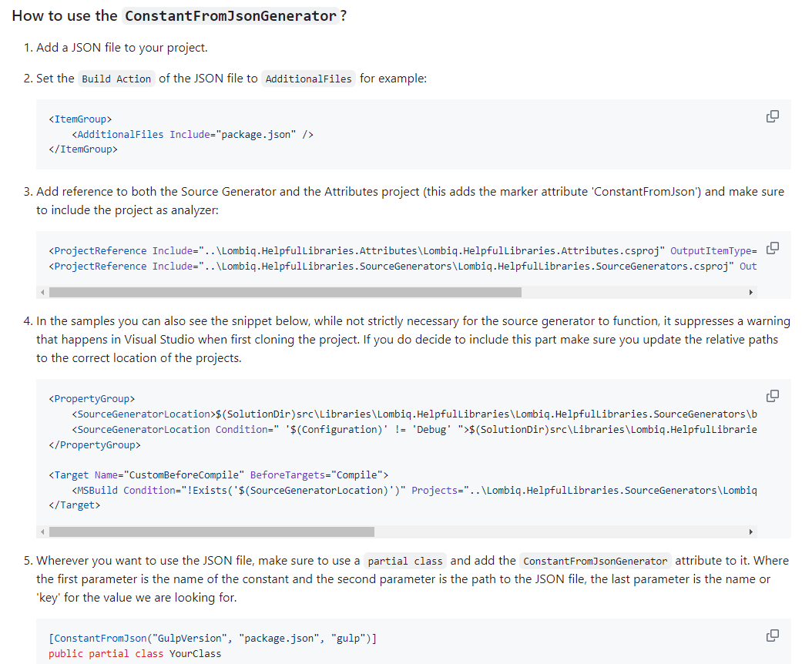Click the opening '<ItemGroup>' code line
Image resolution: width=812 pixels, height=664 pixels.
[x=80, y=119]
